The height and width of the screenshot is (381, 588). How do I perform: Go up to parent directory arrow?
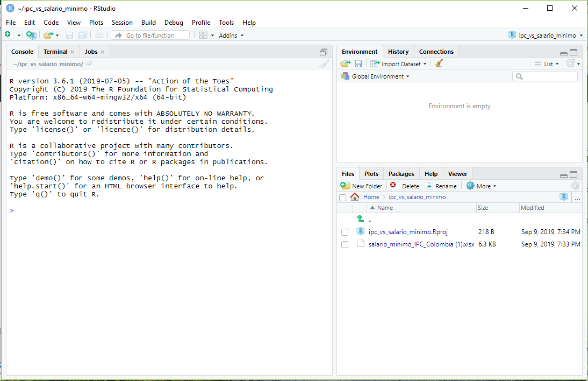point(360,218)
